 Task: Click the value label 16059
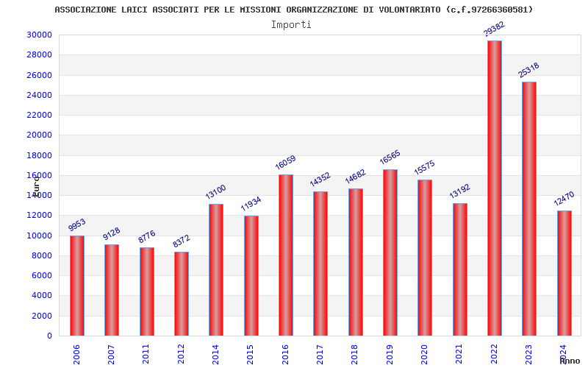coord(286,163)
